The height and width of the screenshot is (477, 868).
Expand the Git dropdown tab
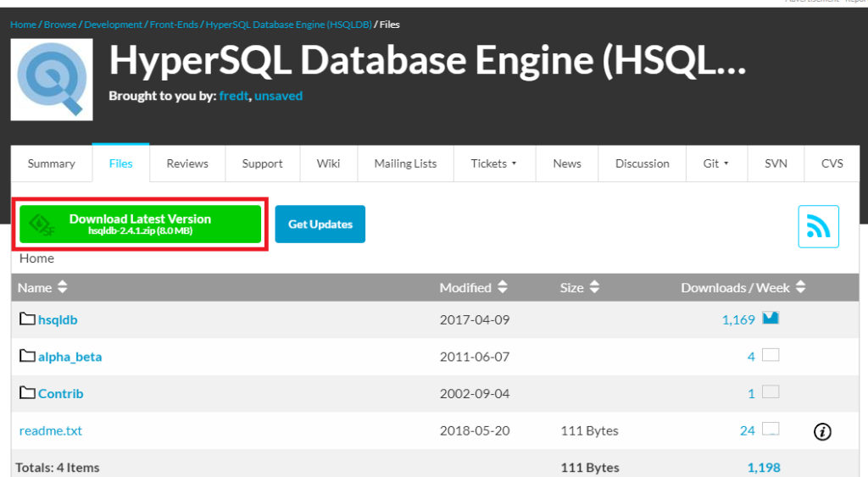[x=716, y=164]
